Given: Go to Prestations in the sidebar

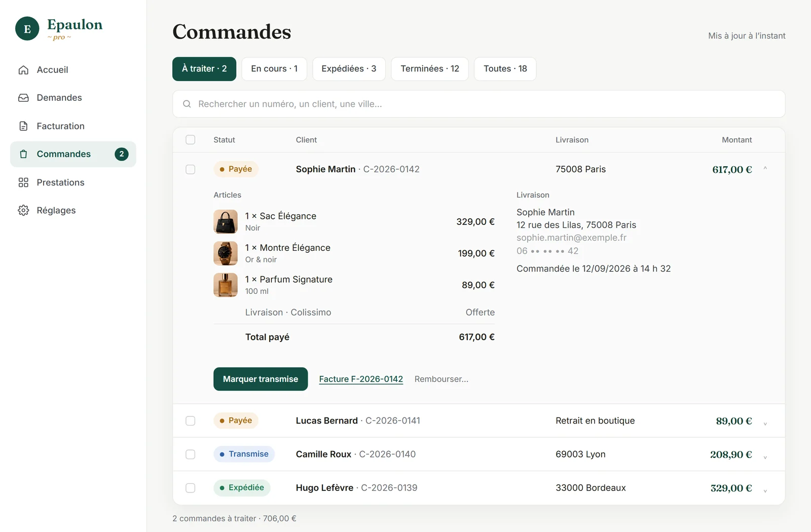Looking at the screenshot, I should [x=73, y=182].
